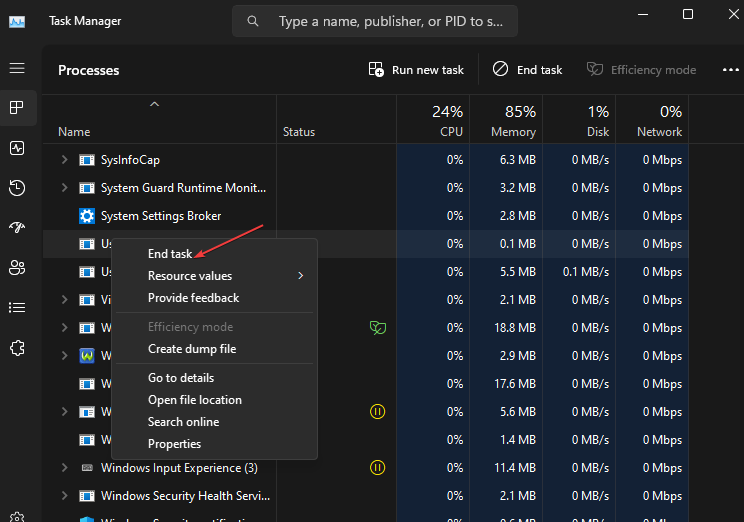Open the Details list sidebar icon

point(17,307)
